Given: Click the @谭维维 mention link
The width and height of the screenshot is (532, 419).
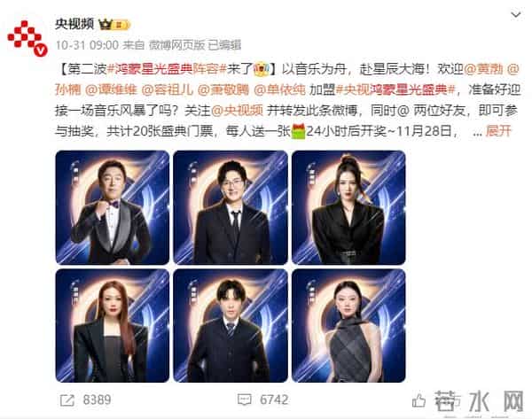Looking at the screenshot, I should (x=111, y=89).
